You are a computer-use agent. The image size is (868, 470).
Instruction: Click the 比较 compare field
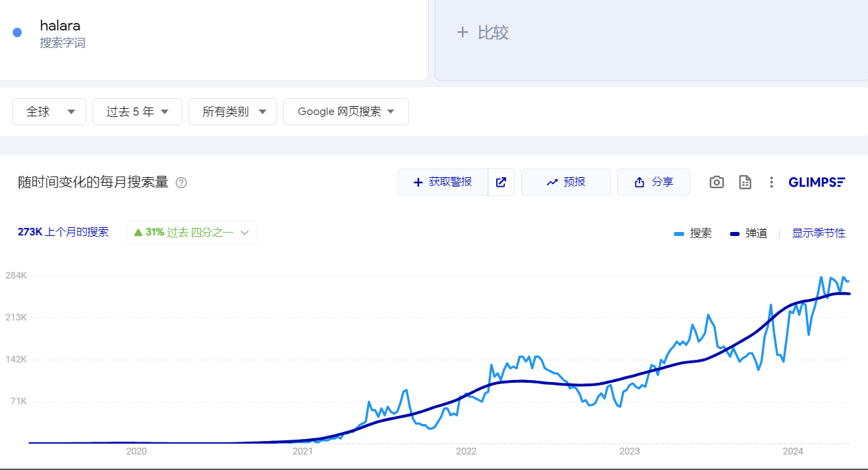[x=651, y=40]
